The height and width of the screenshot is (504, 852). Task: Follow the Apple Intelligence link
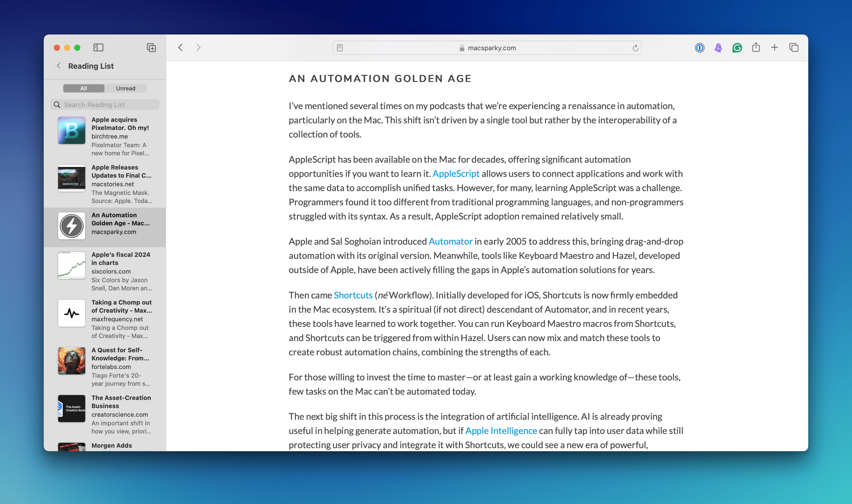click(x=501, y=431)
